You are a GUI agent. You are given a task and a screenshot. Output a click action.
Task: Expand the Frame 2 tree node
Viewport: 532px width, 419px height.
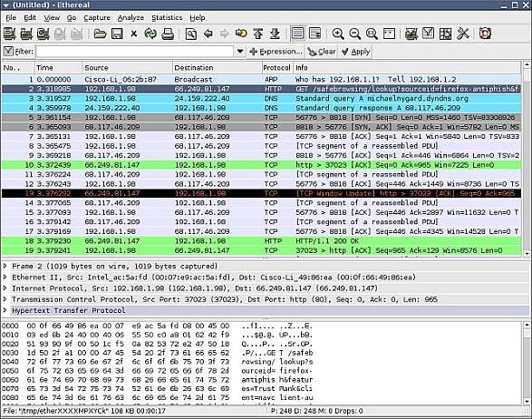tap(5, 266)
